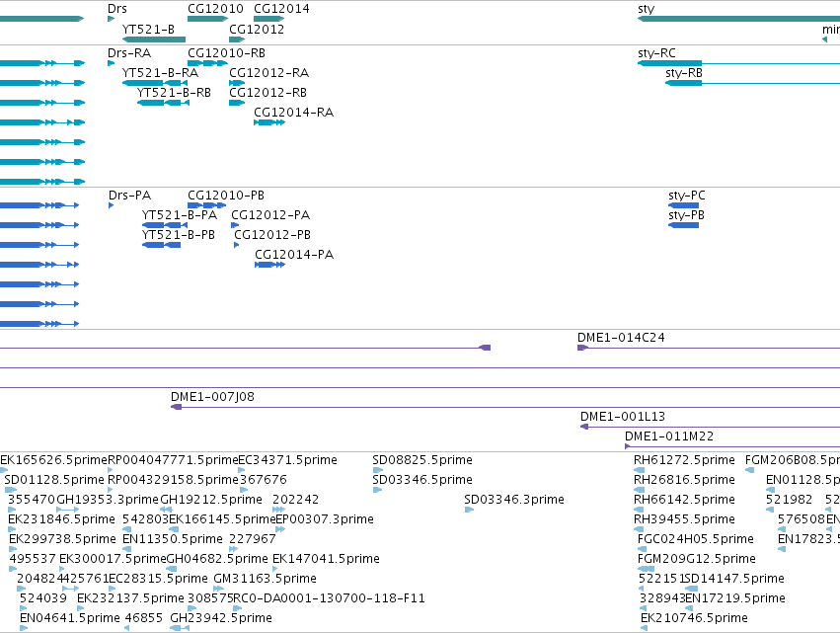Screen dimensions: 840x633
Task: Click the Drs-RA transcript label
Action: [129, 53]
